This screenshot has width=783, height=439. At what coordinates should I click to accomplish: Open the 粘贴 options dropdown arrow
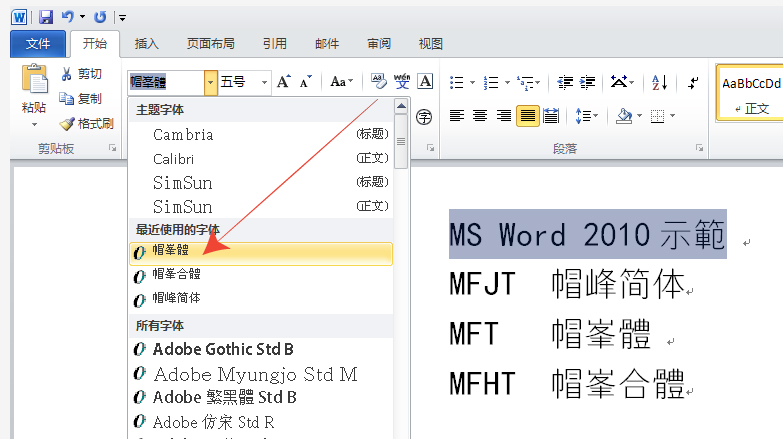34,124
